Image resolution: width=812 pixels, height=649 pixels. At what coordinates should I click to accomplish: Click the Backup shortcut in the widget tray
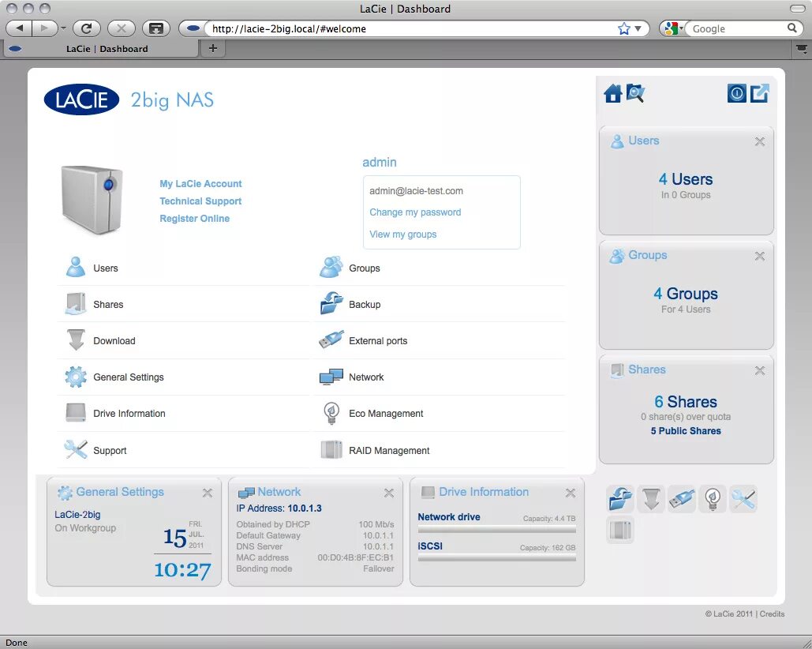(x=620, y=499)
